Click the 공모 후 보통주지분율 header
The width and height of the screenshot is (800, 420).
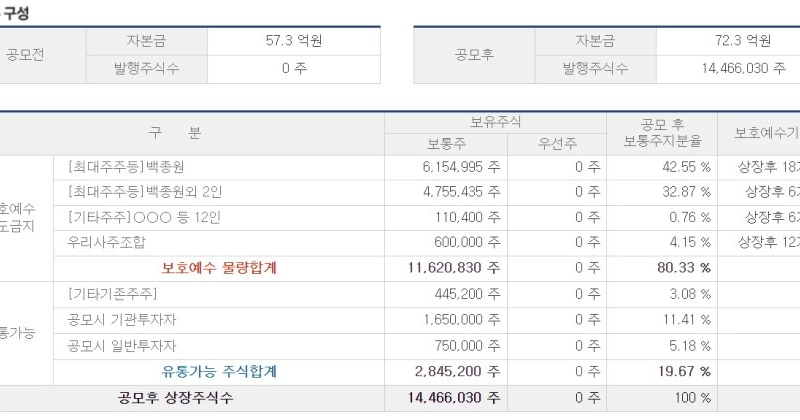coord(661,132)
